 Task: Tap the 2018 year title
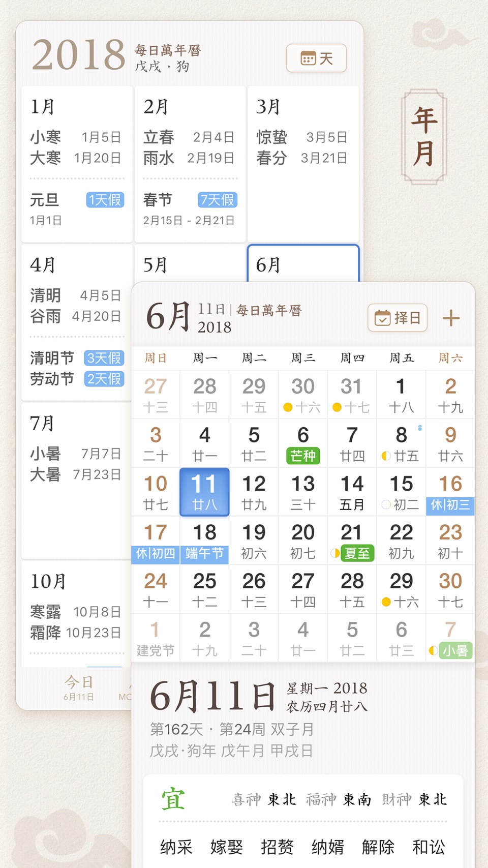[x=79, y=55]
